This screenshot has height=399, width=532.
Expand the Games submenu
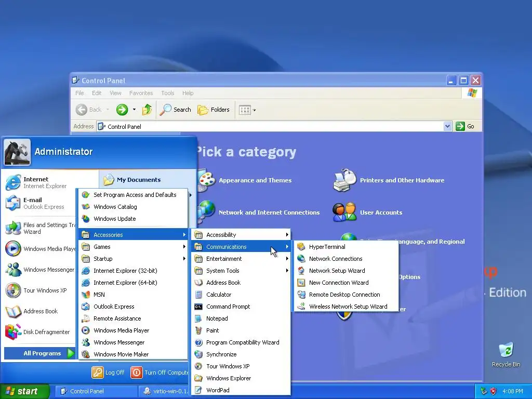click(x=134, y=247)
